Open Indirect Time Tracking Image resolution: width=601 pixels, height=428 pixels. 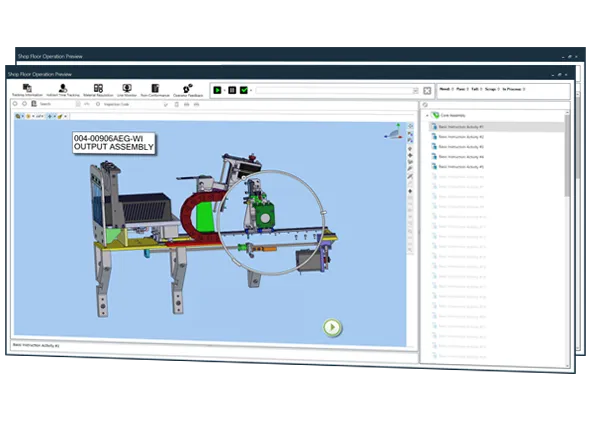[x=63, y=90]
